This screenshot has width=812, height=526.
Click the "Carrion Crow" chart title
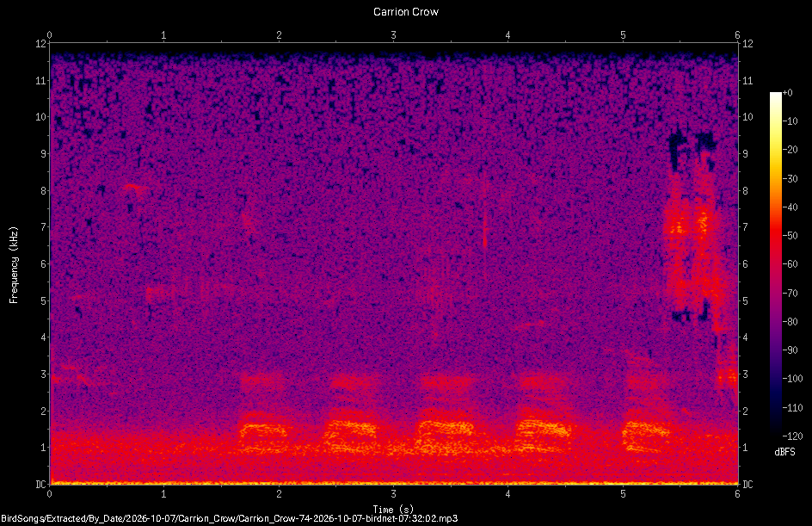(406, 12)
